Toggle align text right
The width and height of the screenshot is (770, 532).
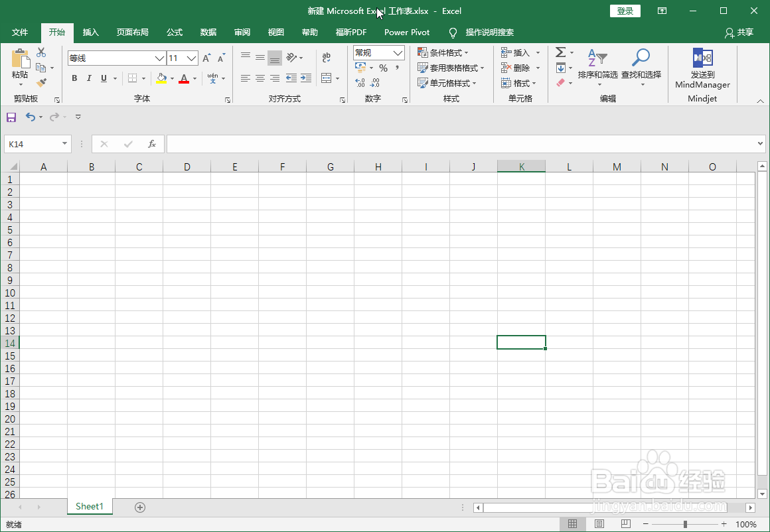click(275, 78)
